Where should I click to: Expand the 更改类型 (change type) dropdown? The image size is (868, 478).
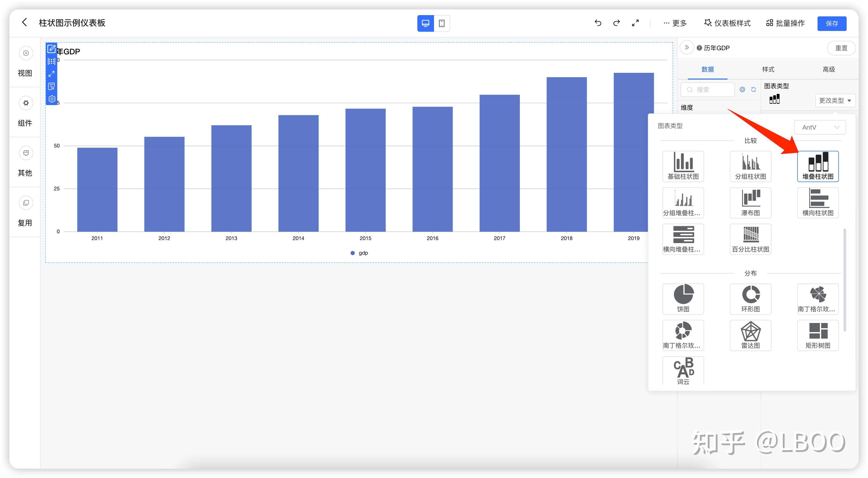[x=835, y=100]
